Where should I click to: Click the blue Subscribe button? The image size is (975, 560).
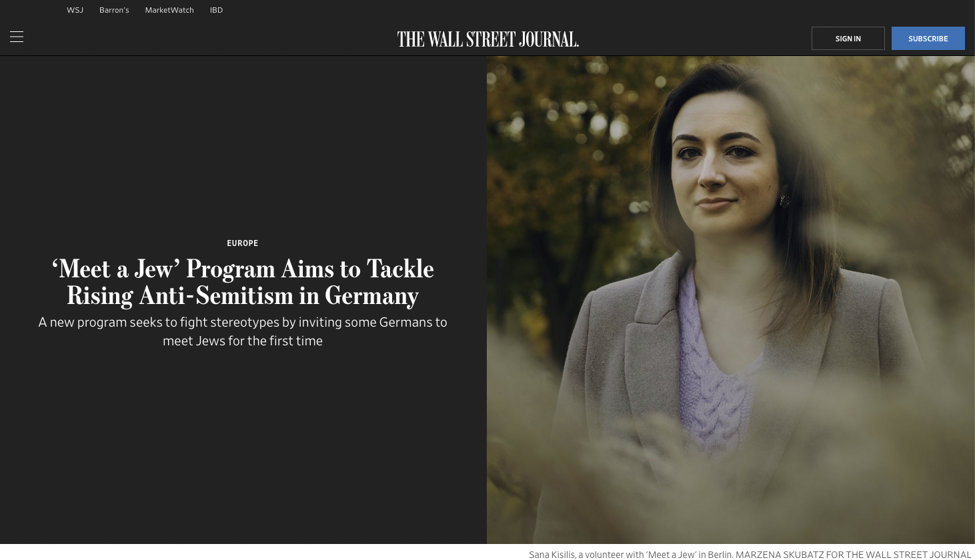(928, 39)
